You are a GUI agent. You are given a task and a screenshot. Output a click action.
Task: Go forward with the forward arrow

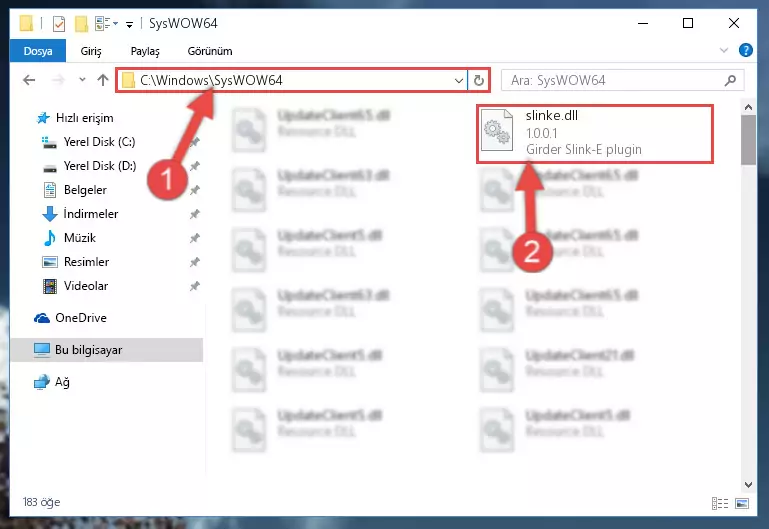tap(58, 80)
